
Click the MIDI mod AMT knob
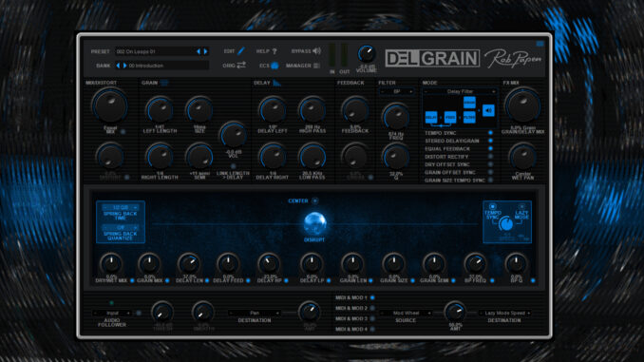pos(455,313)
